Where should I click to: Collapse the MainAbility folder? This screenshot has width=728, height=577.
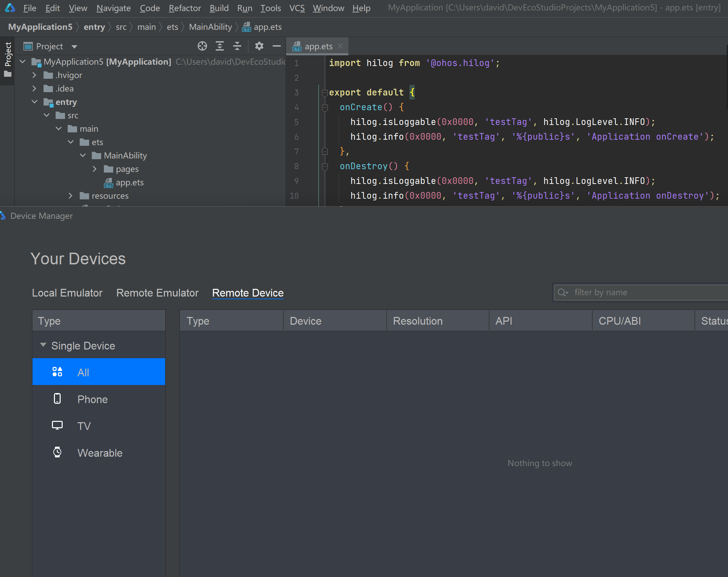click(x=83, y=155)
